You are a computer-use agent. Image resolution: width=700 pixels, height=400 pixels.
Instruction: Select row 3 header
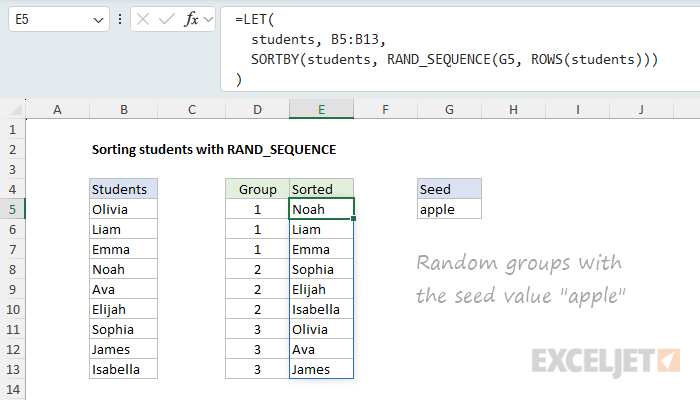click(12, 169)
